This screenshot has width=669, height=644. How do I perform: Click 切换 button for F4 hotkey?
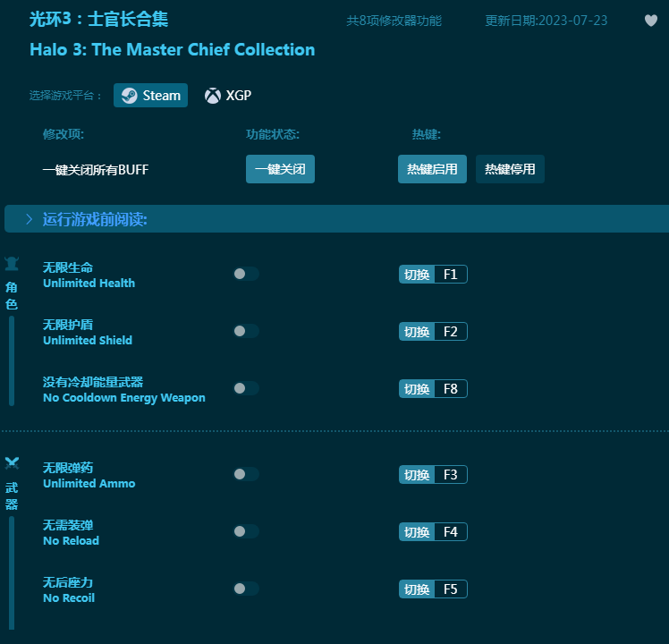click(x=417, y=531)
